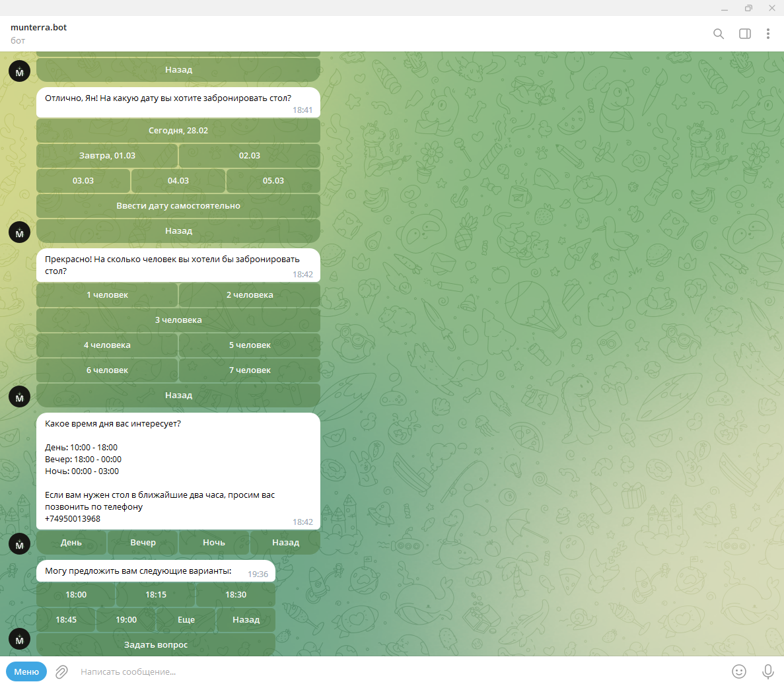Select 6 человек option
This screenshot has height=686, width=784.
point(107,370)
